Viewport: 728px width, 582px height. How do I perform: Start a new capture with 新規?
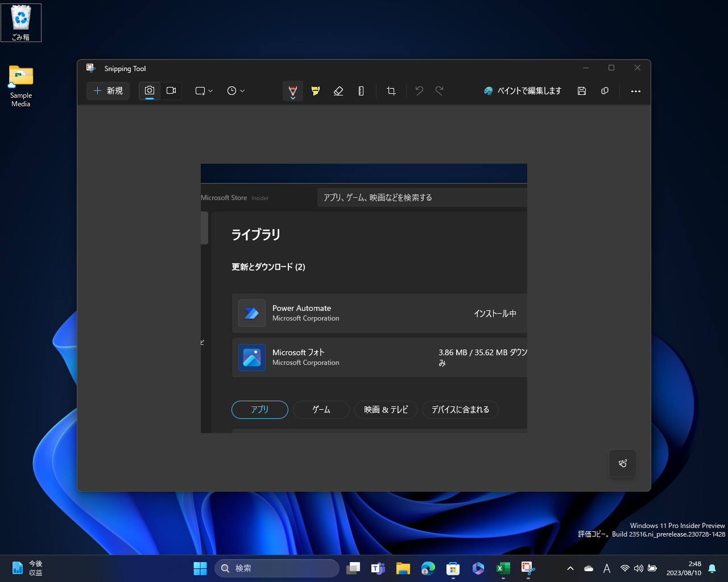[108, 91]
